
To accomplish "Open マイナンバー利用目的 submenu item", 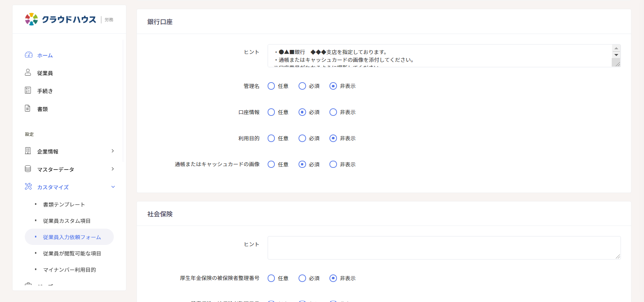I will pos(69,270).
